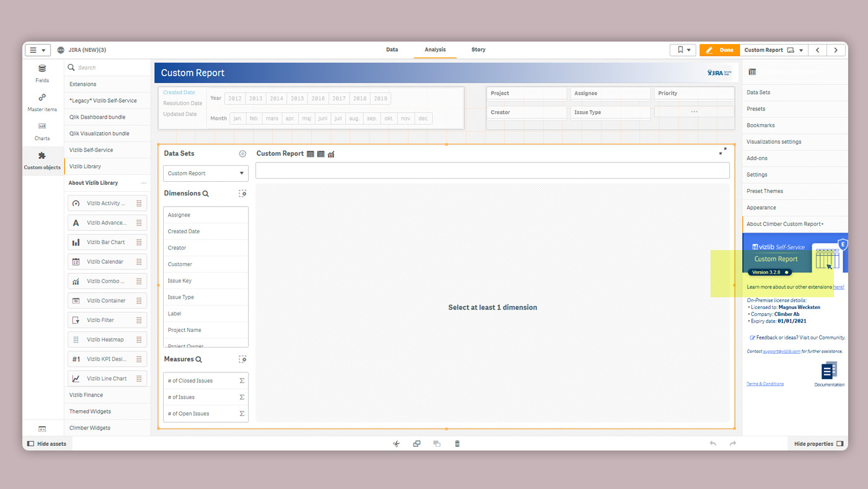This screenshot has width=868, height=489.
Task: Open the Climber Widgets category
Action: pyautogui.click(x=107, y=428)
